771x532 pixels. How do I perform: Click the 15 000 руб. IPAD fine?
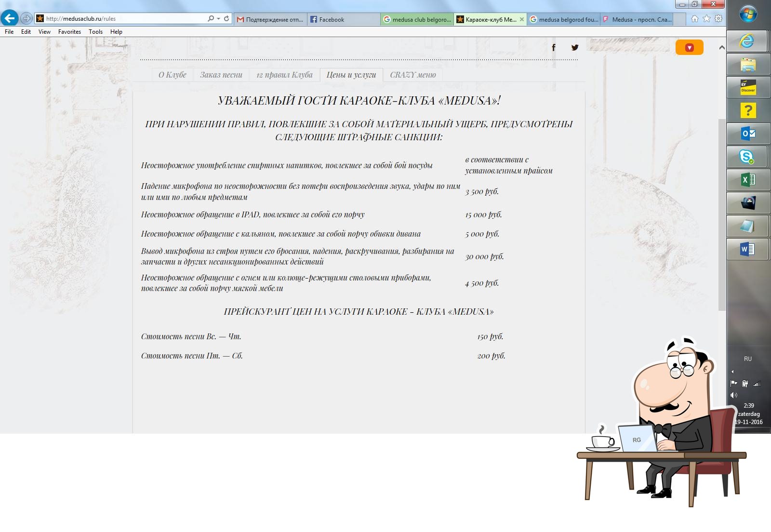[x=484, y=215]
